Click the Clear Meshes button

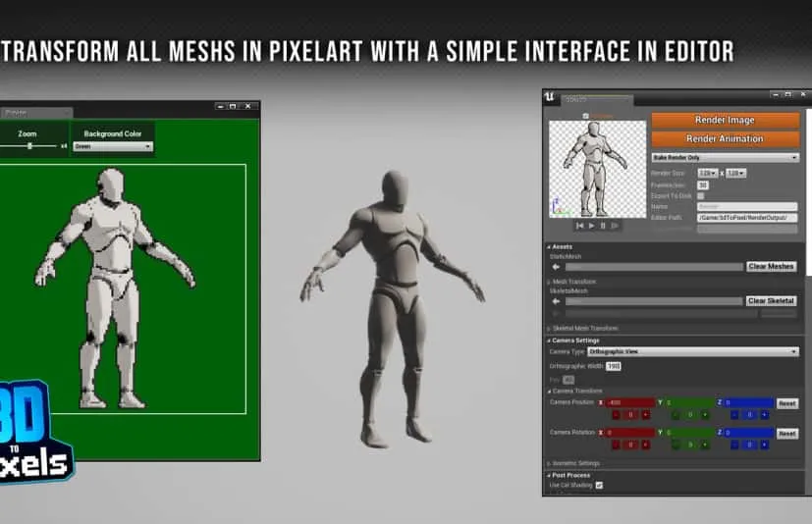coord(771,266)
